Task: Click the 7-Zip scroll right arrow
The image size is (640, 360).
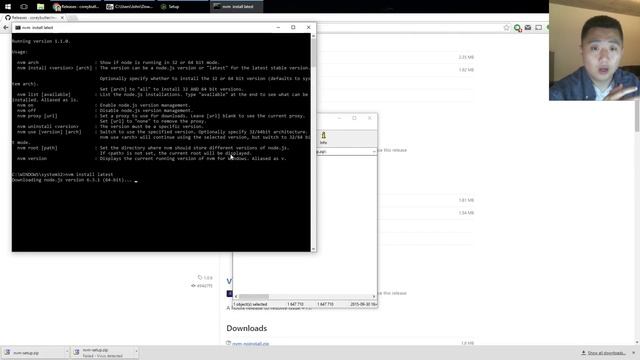Action: (374, 297)
